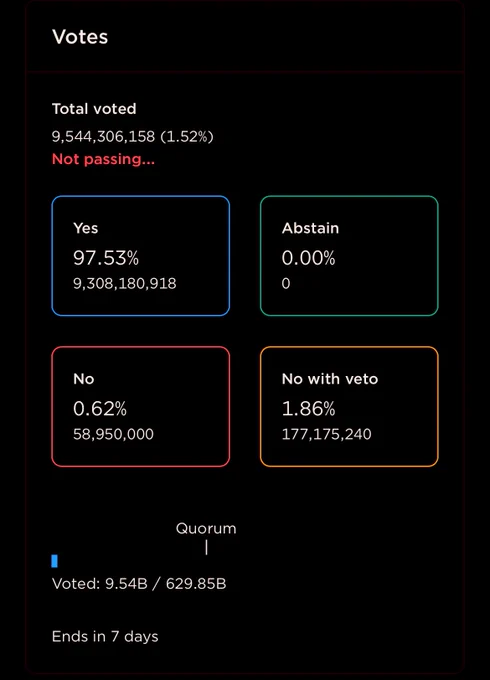490x680 pixels.
Task: Click the 0.00% Abstain percentage
Action: [x=308, y=258]
